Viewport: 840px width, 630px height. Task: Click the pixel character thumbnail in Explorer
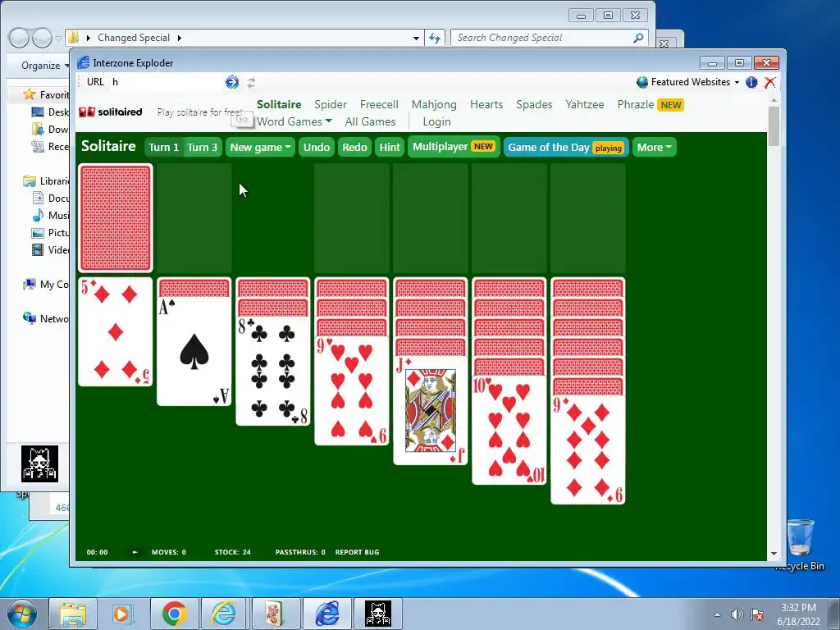[39, 464]
